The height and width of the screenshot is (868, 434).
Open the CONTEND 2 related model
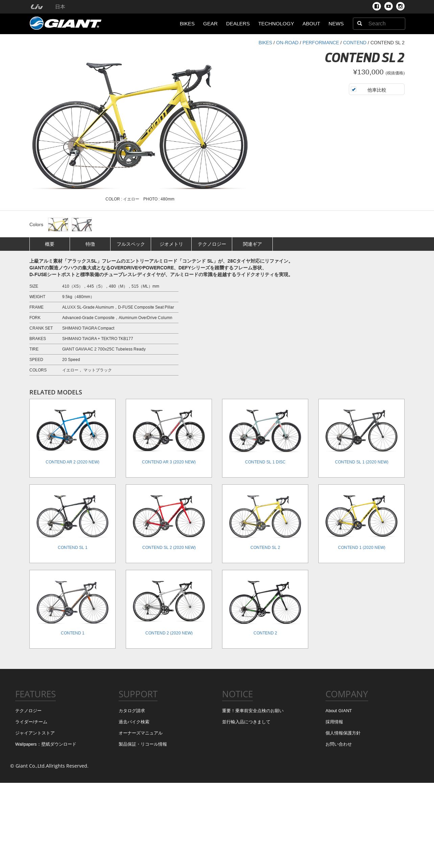pyautogui.click(x=265, y=609)
